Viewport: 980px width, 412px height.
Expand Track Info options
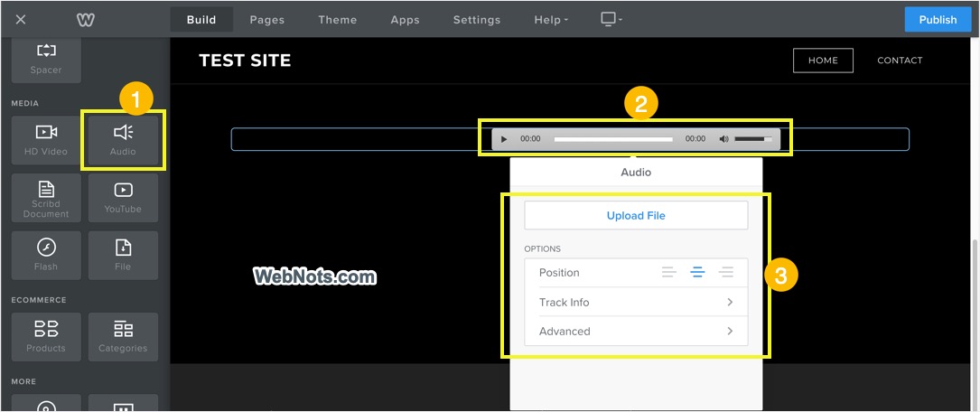click(636, 302)
